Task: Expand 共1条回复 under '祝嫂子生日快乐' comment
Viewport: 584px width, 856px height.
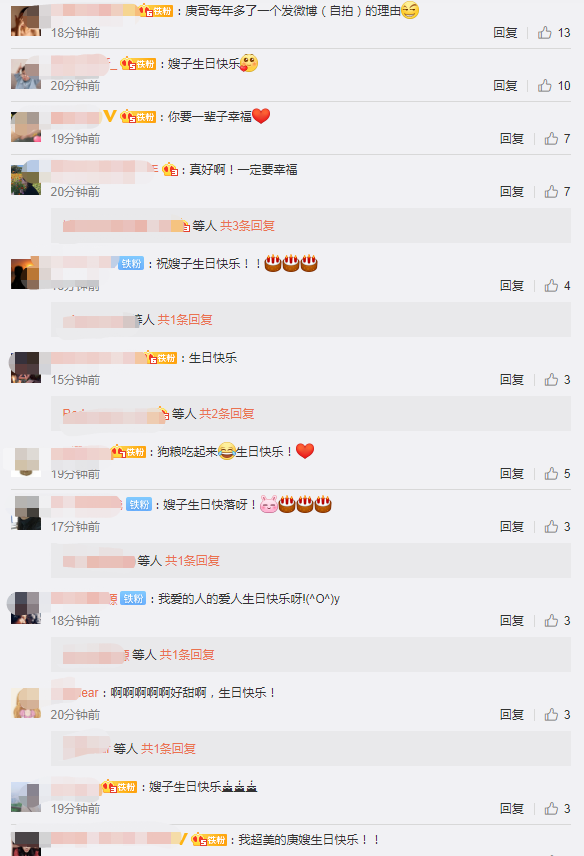Action: click(x=185, y=319)
